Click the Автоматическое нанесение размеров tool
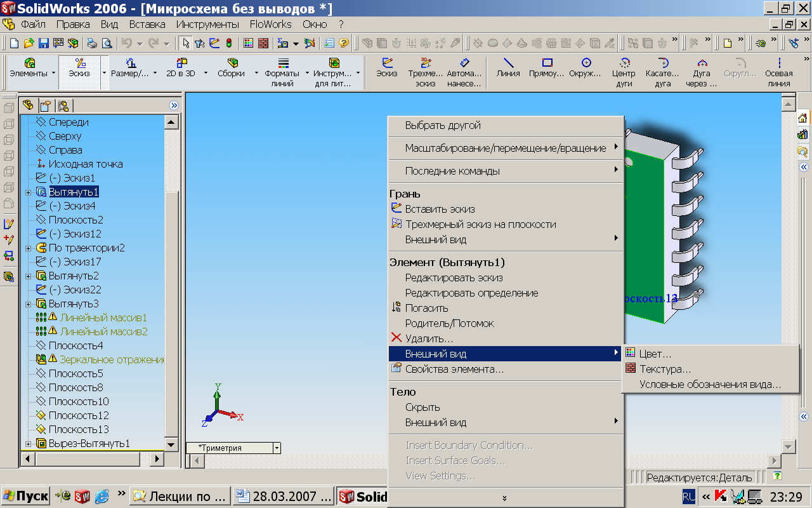The height and width of the screenshot is (508, 812). coord(464,72)
